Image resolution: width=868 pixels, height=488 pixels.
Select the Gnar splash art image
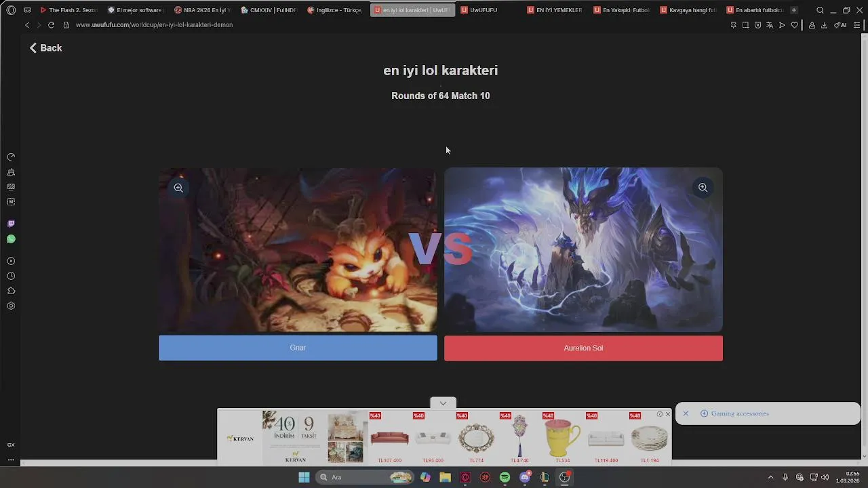click(298, 250)
